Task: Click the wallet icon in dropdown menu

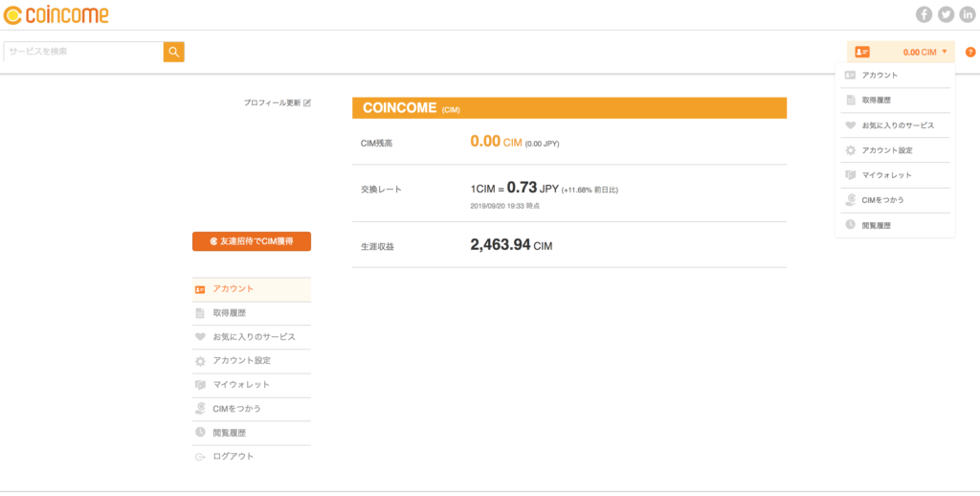Action: 850,175
